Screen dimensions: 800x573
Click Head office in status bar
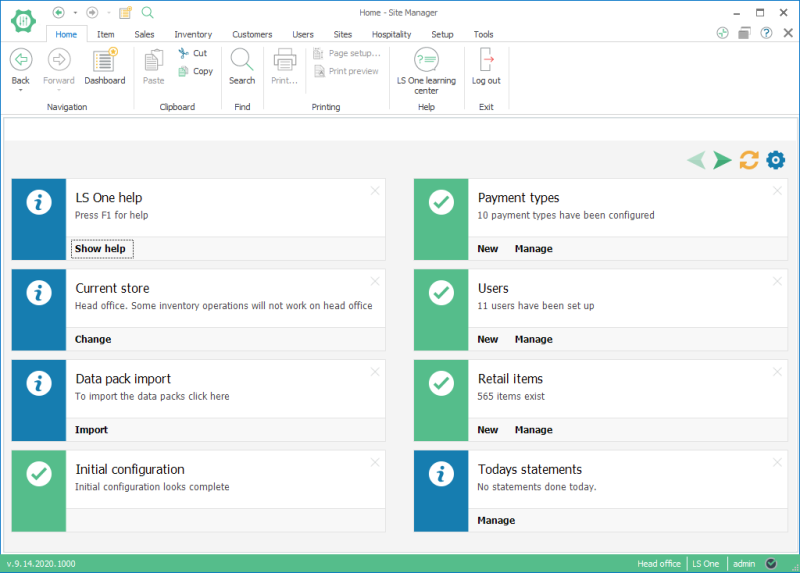pos(659,564)
